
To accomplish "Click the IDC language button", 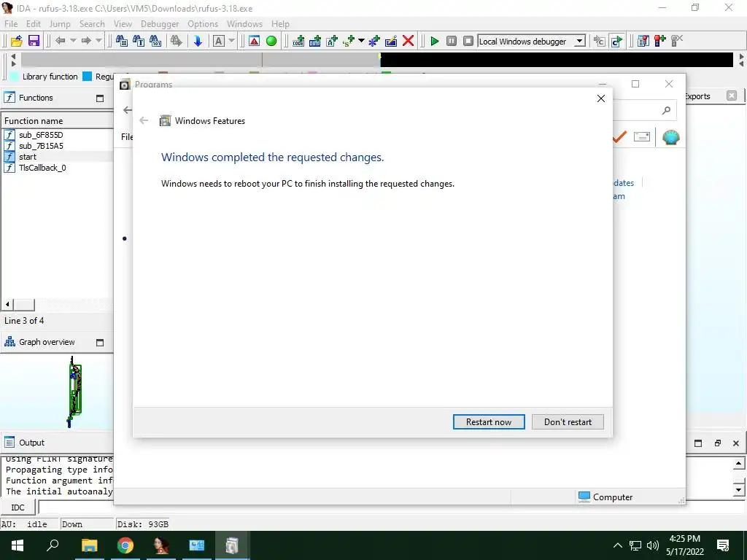I will [x=18, y=507].
